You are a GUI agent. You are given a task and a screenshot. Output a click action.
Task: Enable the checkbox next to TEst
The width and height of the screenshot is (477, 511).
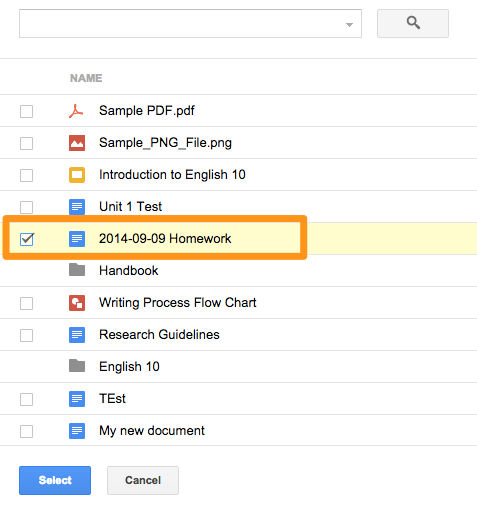(x=27, y=399)
